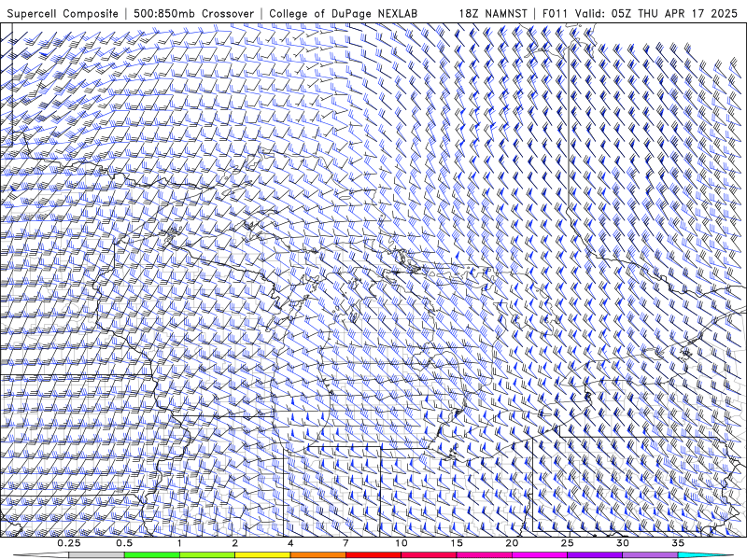
Task: Select the gray color bar segment
Action: 97,555
